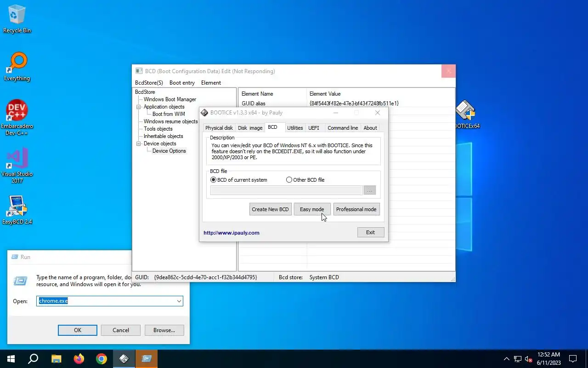588x368 pixels.
Task: Collapse the Application objects tree node
Action: tap(139, 107)
